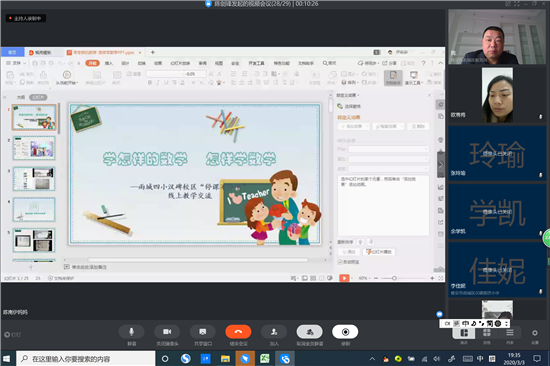The height and width of the screenshot is (366, 550).
Task: Switch to the pptx document tab
Action: pos(104,52)
